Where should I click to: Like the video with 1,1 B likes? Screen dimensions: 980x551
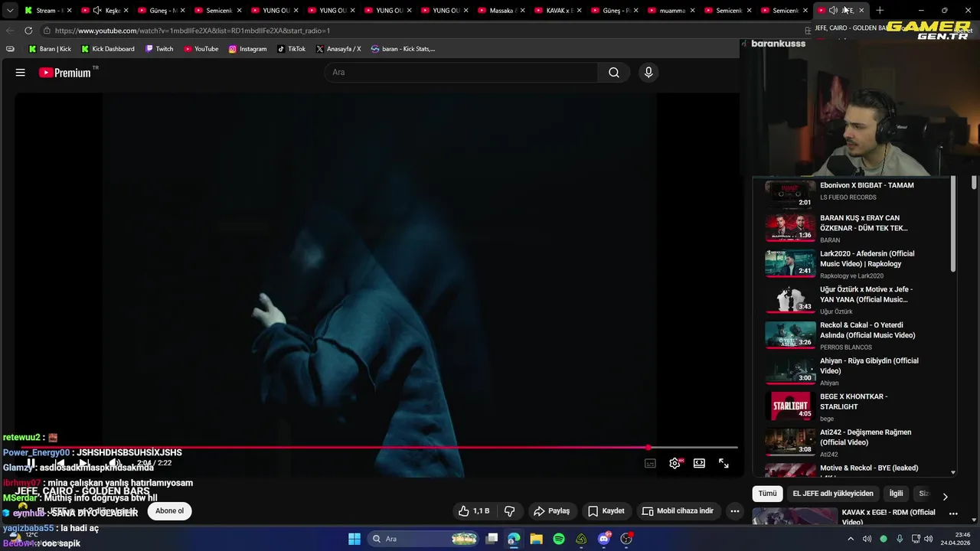coord(474,511)
